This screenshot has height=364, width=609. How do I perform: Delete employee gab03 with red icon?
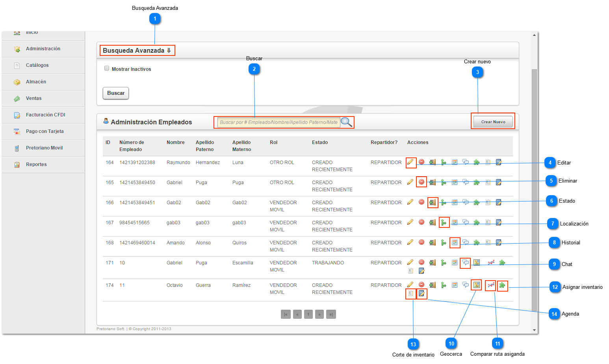tap(421, 222)
